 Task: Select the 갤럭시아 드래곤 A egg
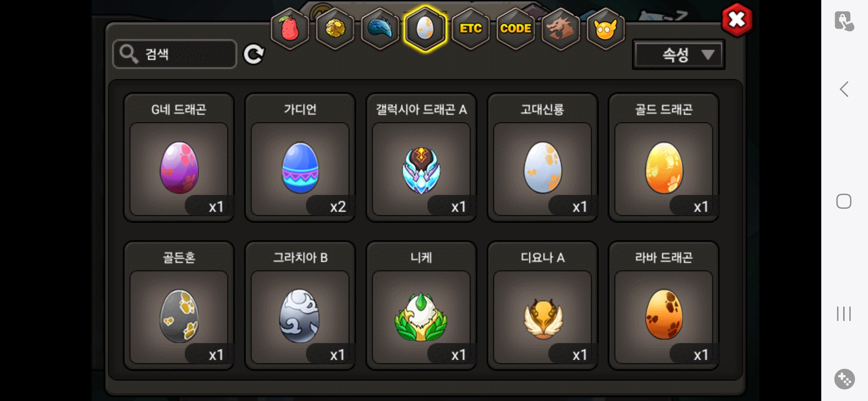pos(421,157)
